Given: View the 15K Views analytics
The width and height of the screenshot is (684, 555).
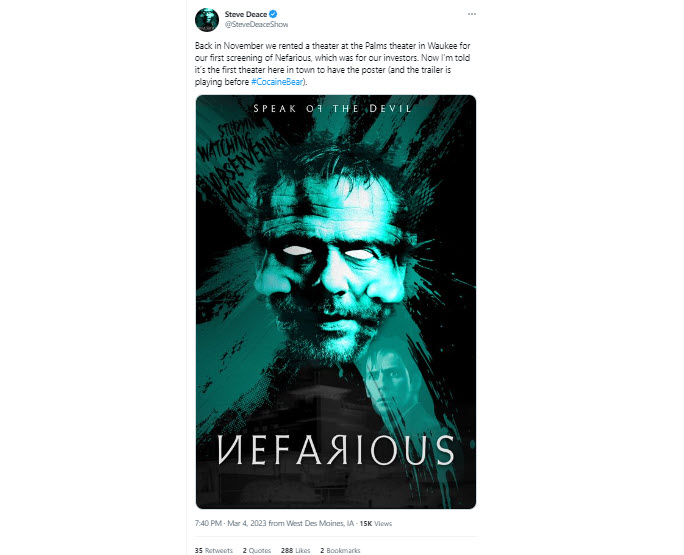Looking at the screenshot, I should 376,523.
